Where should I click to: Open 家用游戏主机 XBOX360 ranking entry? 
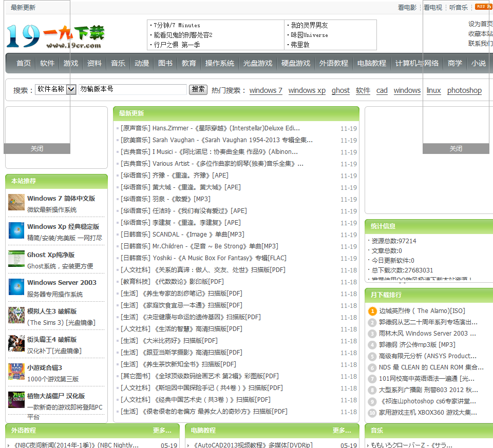pos(428,413)
